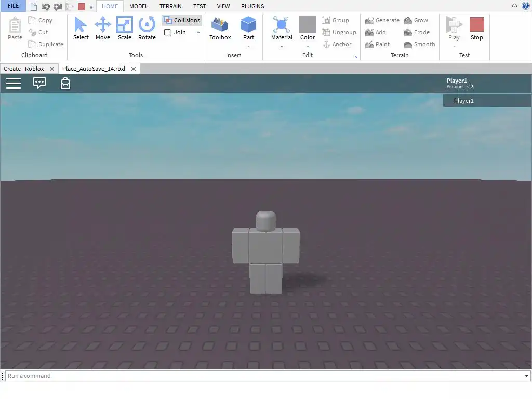Select the terrain Smooth tool
This screenshot has height=399, width=532.
click(x=419, y=44)
